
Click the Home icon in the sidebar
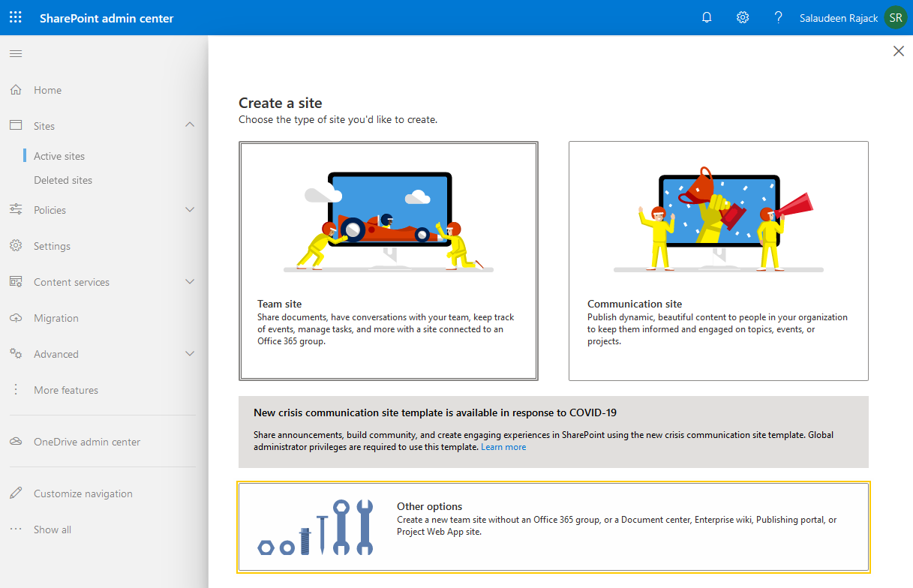click(15, 89)
